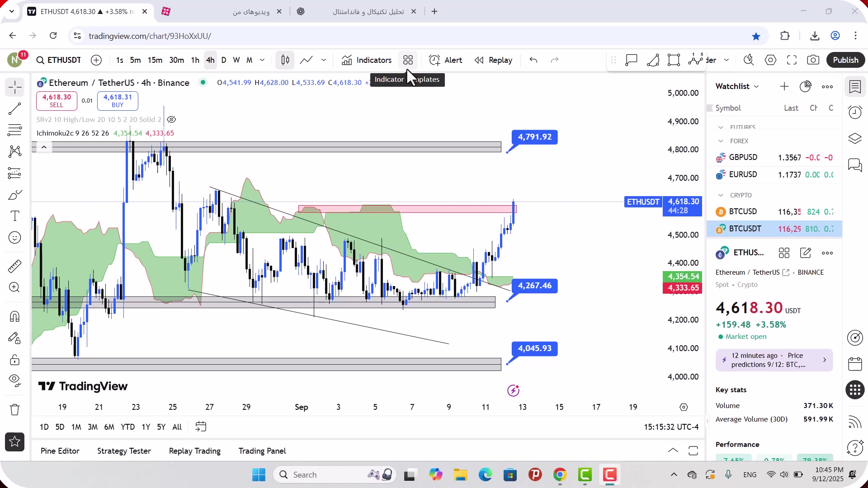Screen dimensions: 868x488
Task: Change candlestick chart type
Action: coord(285,60)
